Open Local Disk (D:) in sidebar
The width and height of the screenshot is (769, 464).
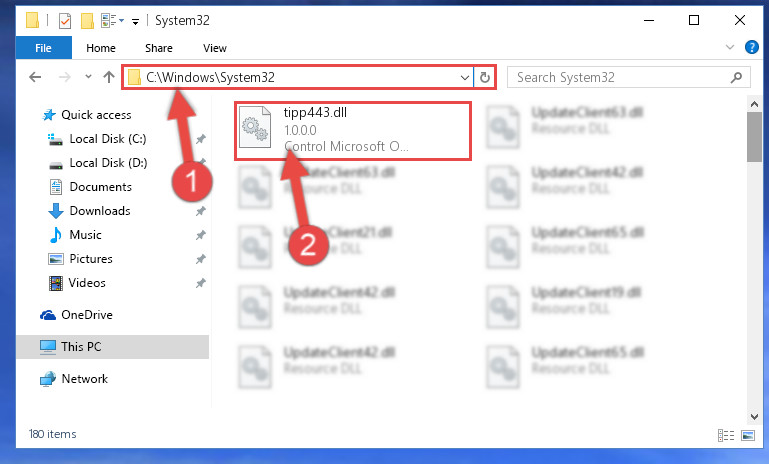click(108, 163)
